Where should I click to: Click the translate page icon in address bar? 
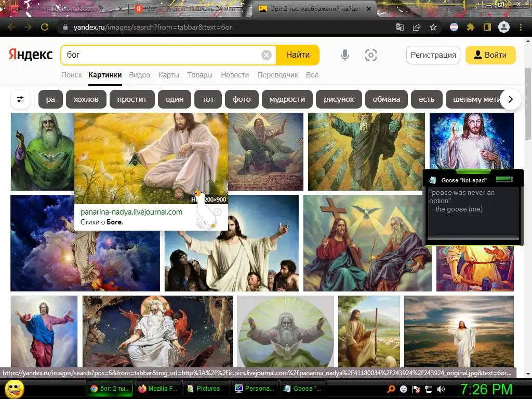(400, 27)
